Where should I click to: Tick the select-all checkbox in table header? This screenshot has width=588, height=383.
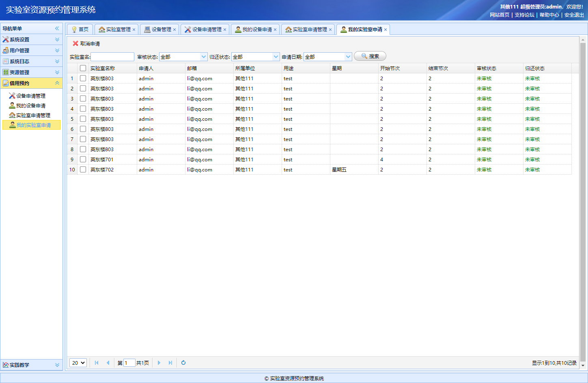tap(83, 68)
